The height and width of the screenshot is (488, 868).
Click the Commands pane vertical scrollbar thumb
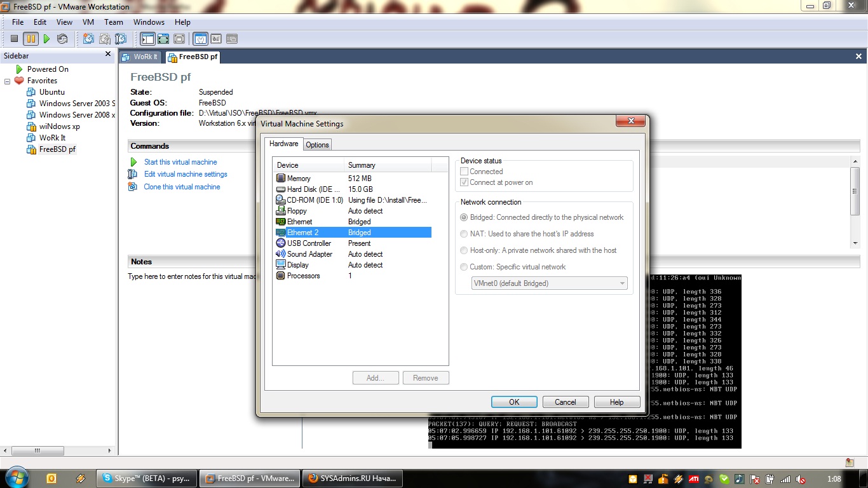point(855,191)
